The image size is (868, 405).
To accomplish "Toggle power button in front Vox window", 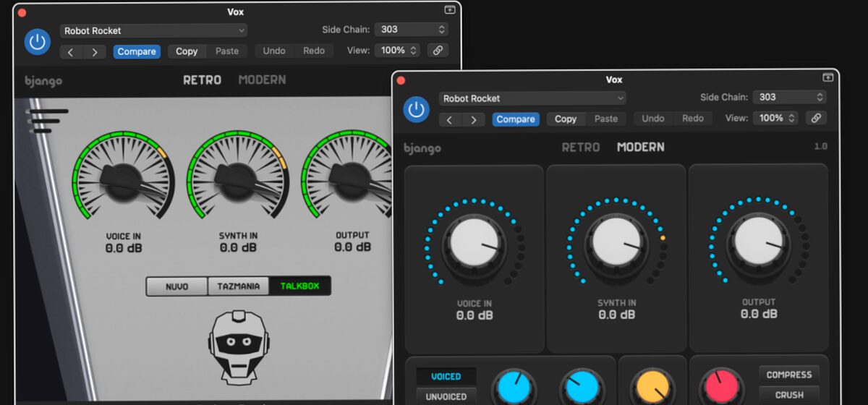I will click(x=415, y=109).
